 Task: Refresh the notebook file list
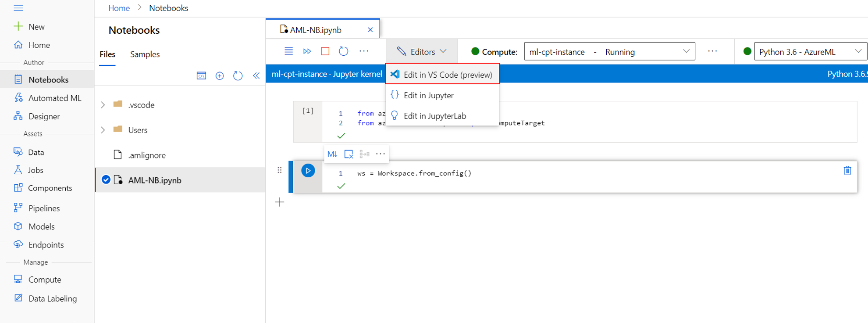pos(238,76)
